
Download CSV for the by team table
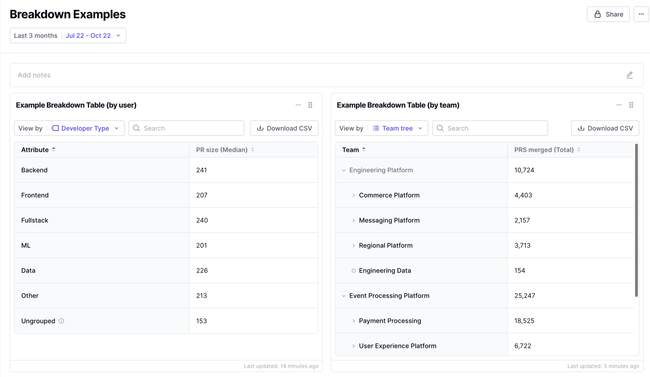click(x=605, y=128)
